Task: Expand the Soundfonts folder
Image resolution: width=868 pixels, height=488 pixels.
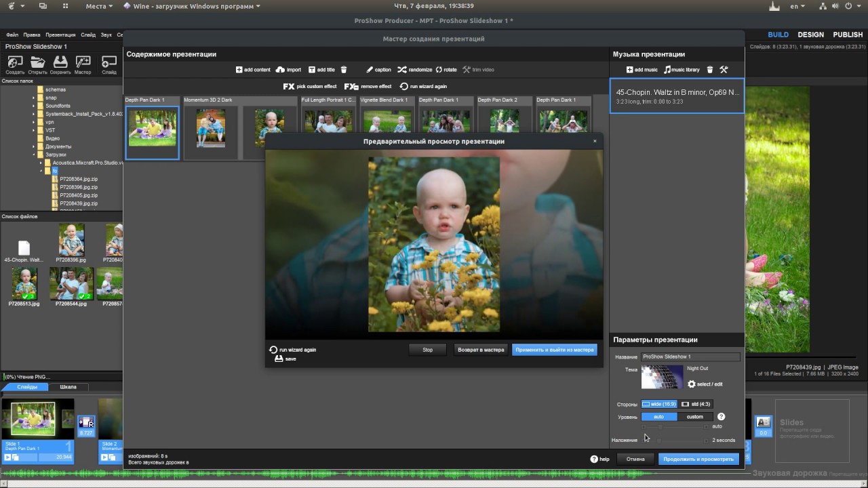Action: tap(33, 106)
